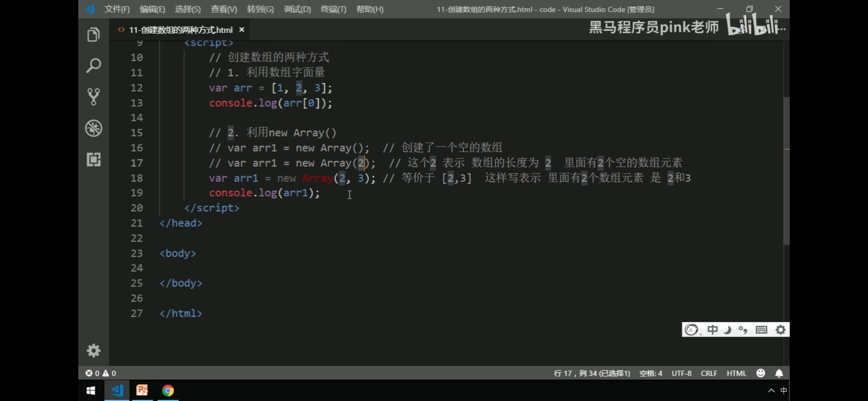Toggle punctuation mode on IME toolbar

743,330
